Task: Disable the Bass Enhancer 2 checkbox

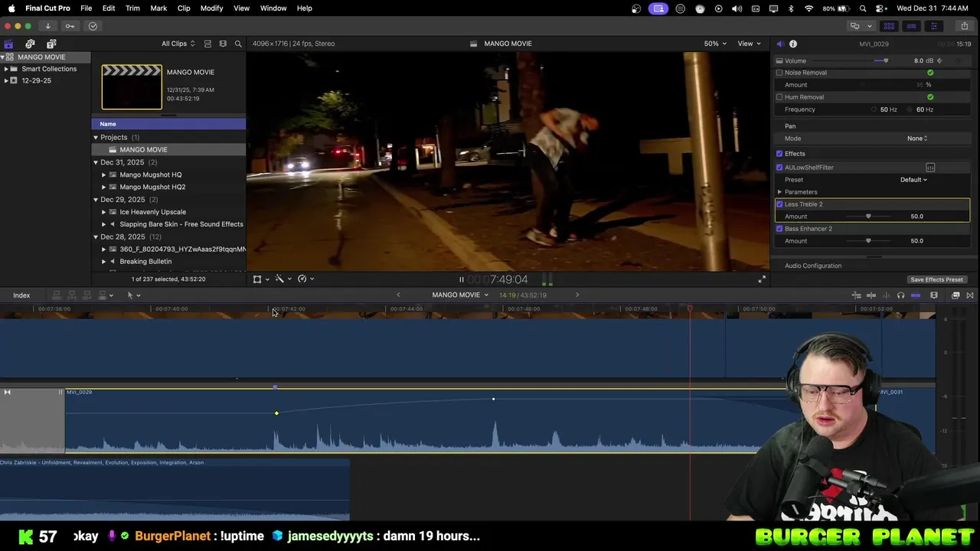Action: click(779, 229)
